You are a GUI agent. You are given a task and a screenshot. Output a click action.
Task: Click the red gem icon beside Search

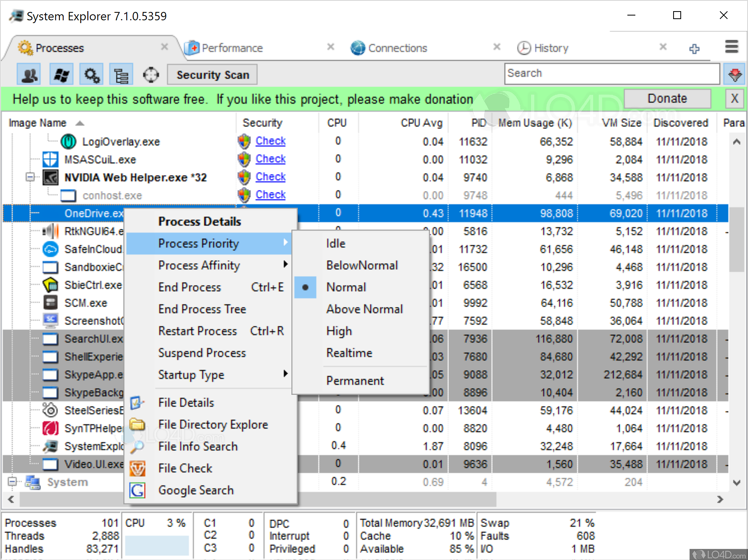tap(734, 74)
